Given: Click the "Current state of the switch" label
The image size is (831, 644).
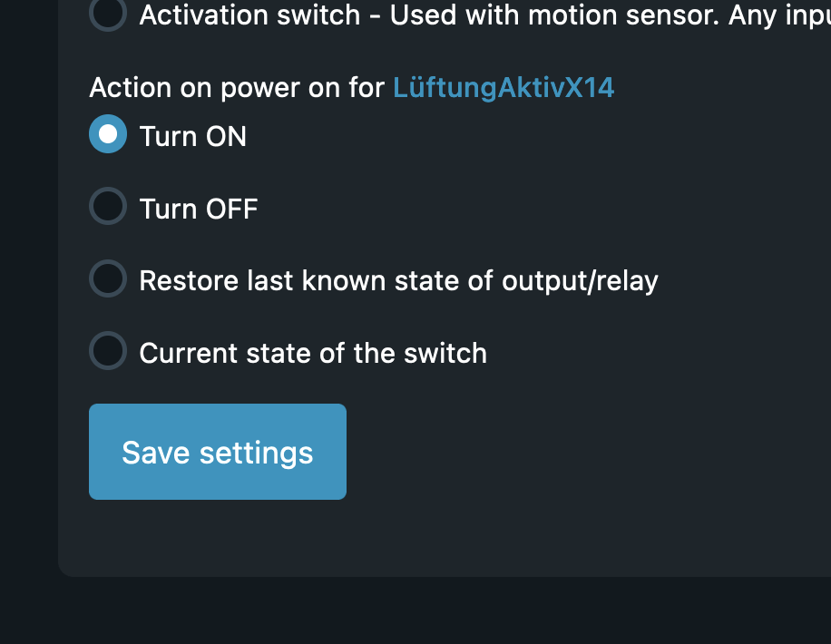Looking at the screenshot, I should pos(313,353).
